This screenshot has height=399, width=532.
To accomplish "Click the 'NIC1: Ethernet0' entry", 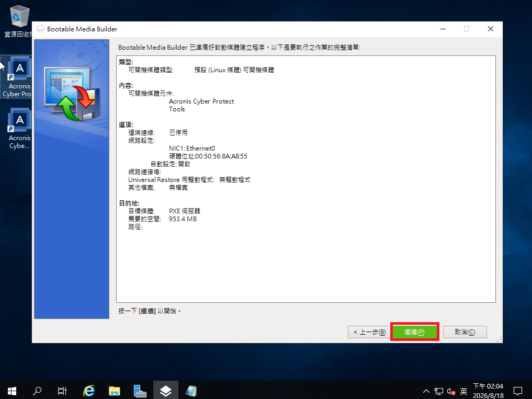I will point(192,149).
